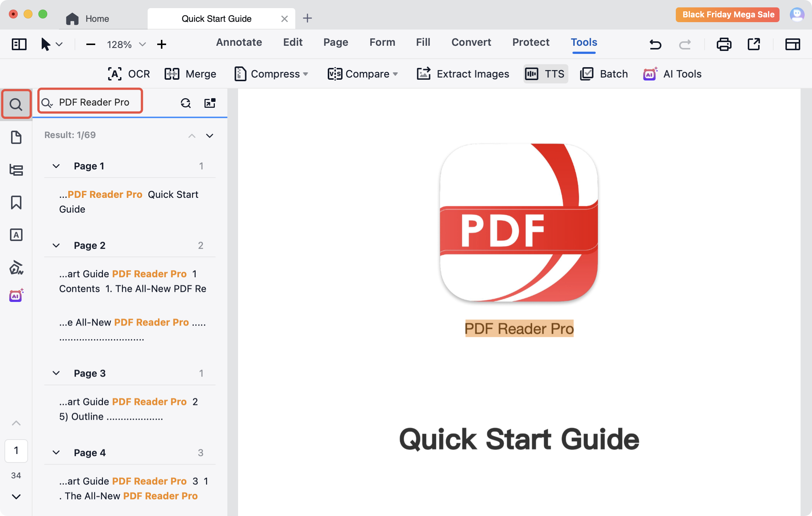812x516 pixels.
Task: Click the Black Friday Mega Sale button
Action: point(727,15)
